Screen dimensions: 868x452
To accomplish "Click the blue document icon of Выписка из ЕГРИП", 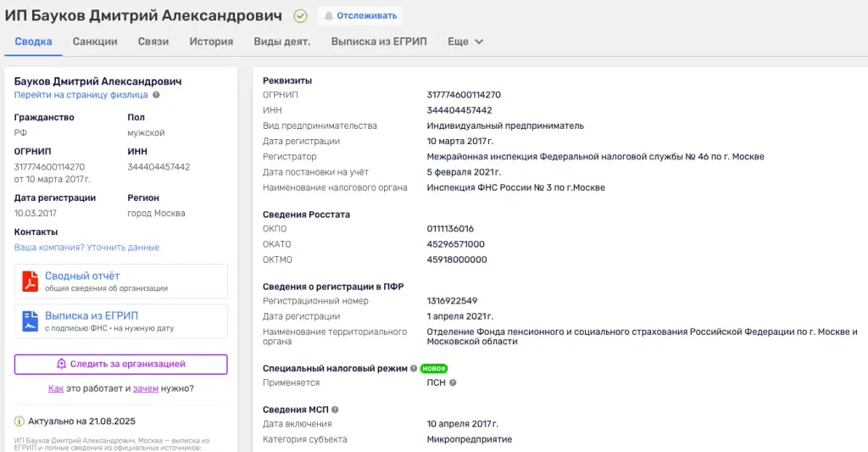I will [x=30, y=321].
